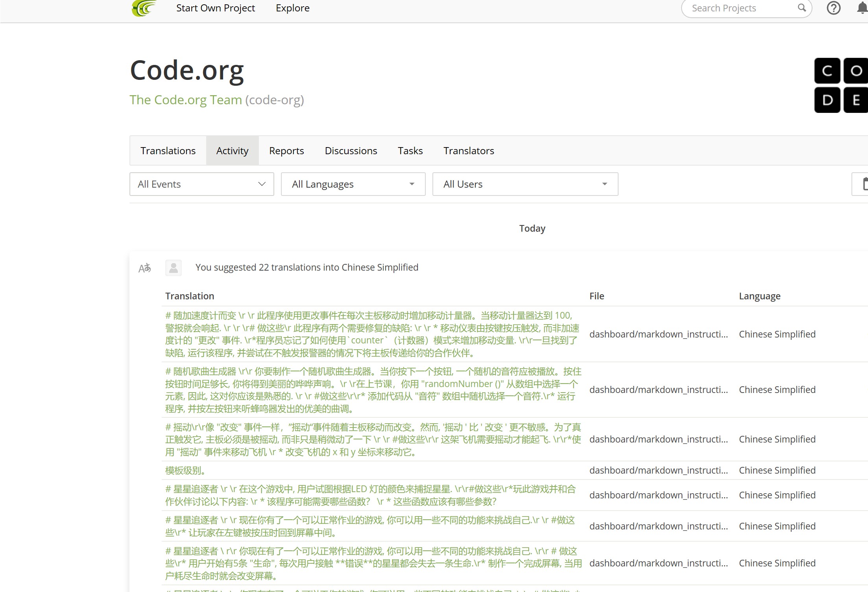Click Start Own Project link
The height and width of the screenshot is (592, 868).
click(x=215, y=8)
